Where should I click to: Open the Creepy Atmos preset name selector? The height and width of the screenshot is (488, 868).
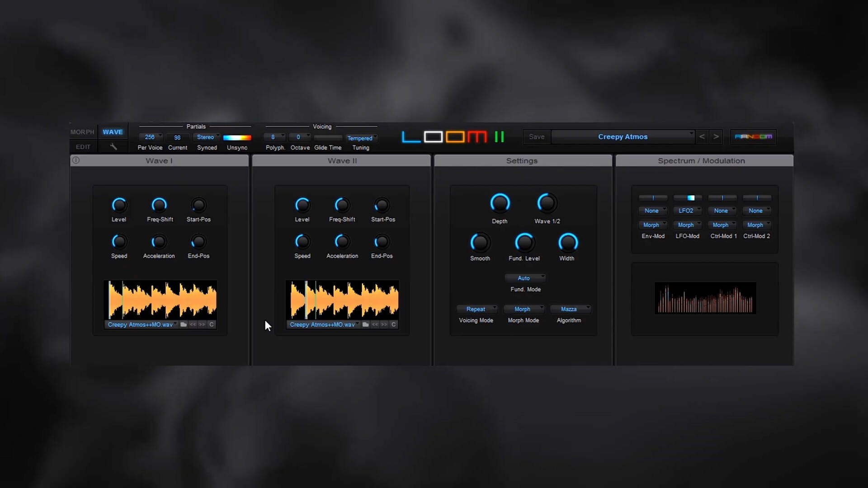point(623,136)
